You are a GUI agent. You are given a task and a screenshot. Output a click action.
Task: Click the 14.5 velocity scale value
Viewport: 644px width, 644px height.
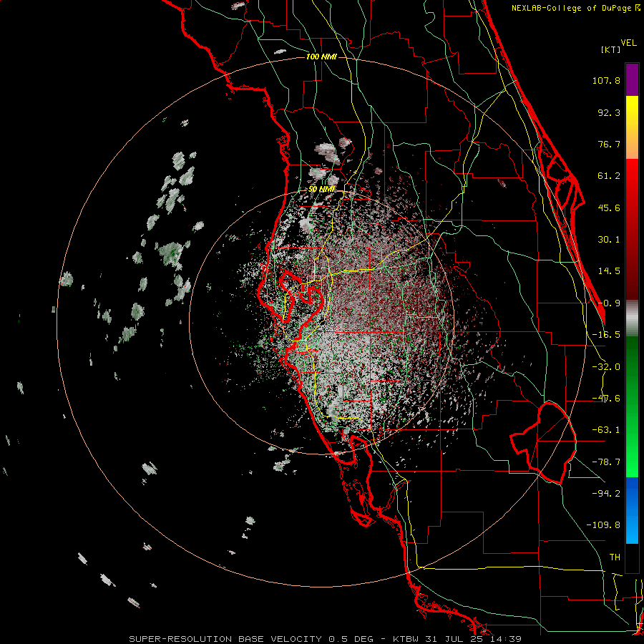point(609,271)
